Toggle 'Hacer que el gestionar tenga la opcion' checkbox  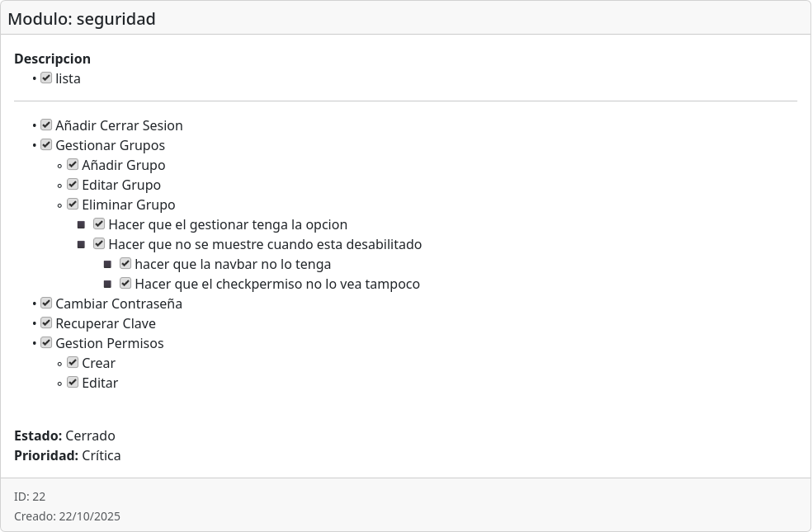tap(99, 224)
